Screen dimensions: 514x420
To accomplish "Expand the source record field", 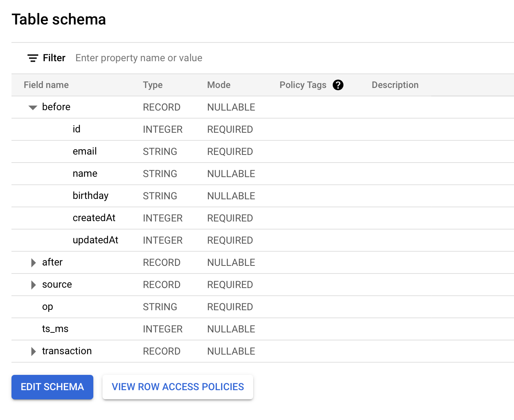I will point(33,285).
